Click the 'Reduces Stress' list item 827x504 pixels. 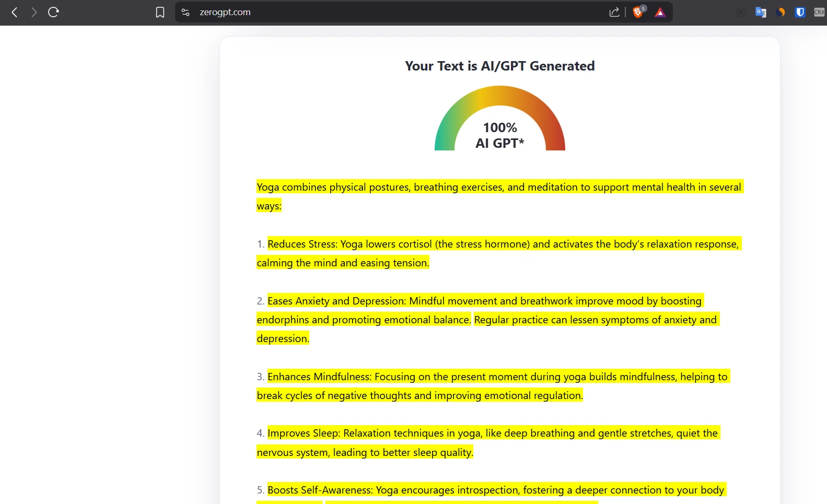[499, 253]
